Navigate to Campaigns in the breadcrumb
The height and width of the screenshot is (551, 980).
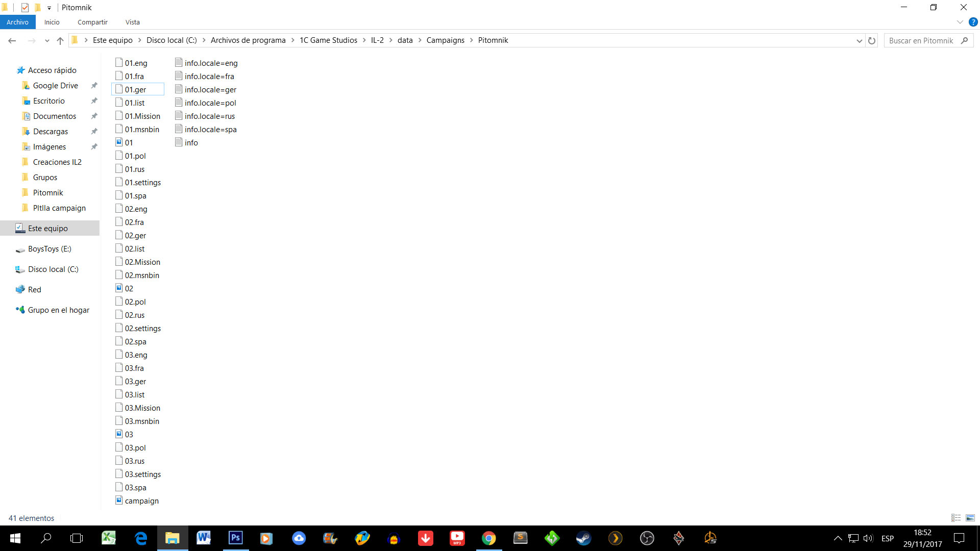pos(445,40)
